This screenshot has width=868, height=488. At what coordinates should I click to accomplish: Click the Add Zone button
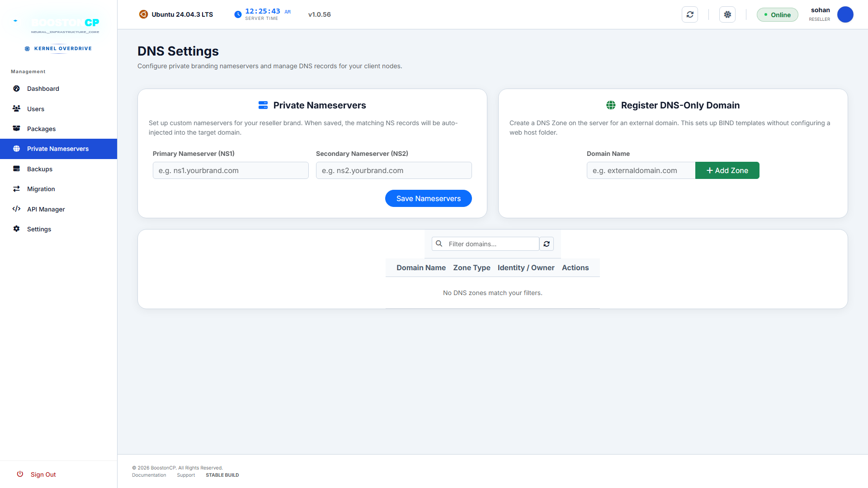point(727,170)
